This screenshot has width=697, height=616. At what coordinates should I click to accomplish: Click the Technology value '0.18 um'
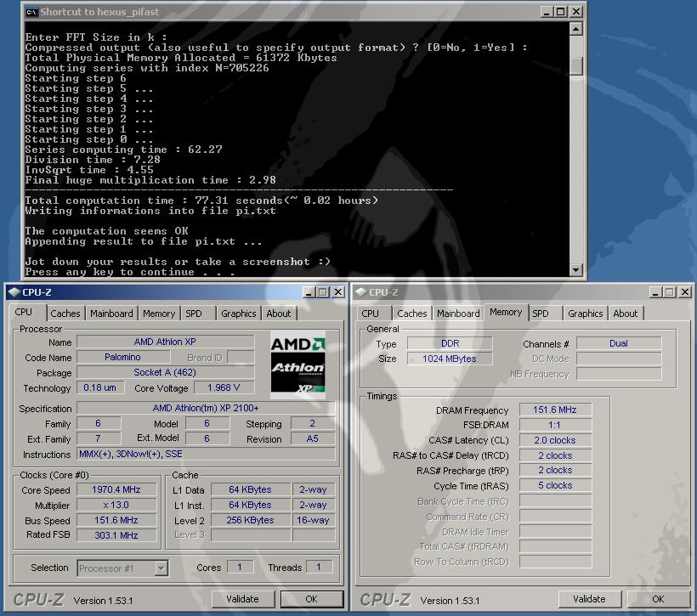[x=99, y=387]
